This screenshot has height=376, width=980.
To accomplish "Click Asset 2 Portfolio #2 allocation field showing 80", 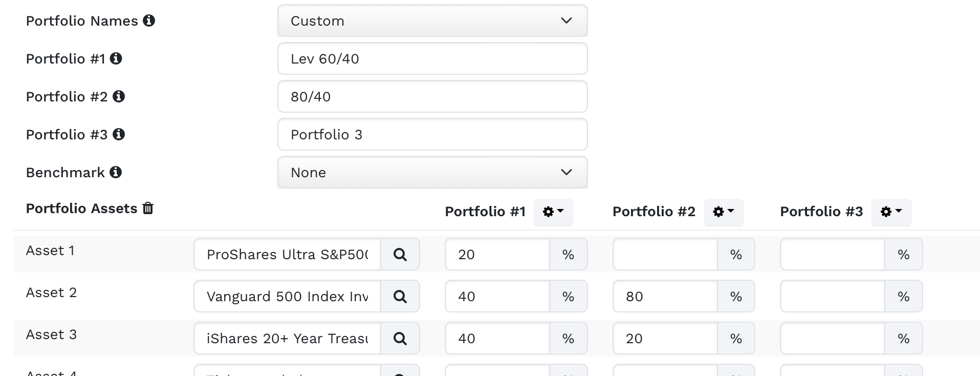I will point(665,297).
